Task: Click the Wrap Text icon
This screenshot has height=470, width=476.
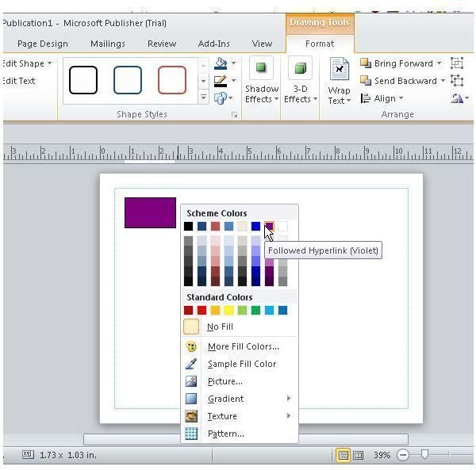Action: 340,69
